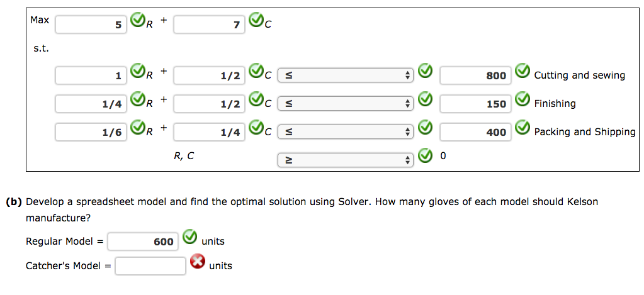Click Packing and Shipping C coefficient field
This screenshot has height=295, width=644.
(x=209, y=132)
